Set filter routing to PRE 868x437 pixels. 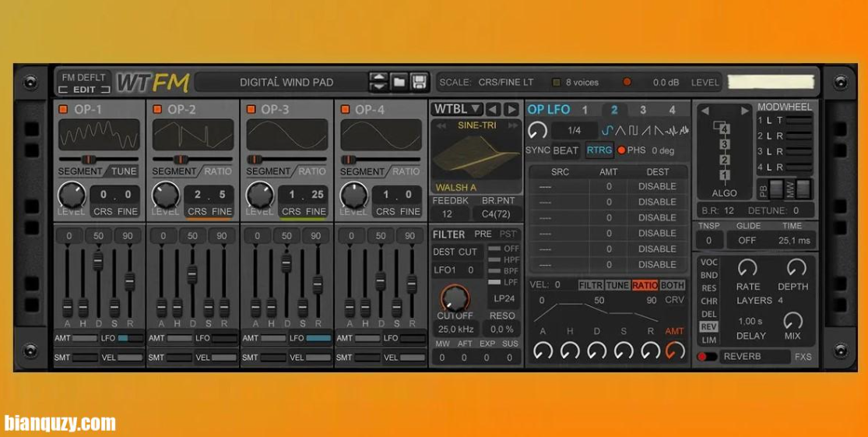click(483, 234)
